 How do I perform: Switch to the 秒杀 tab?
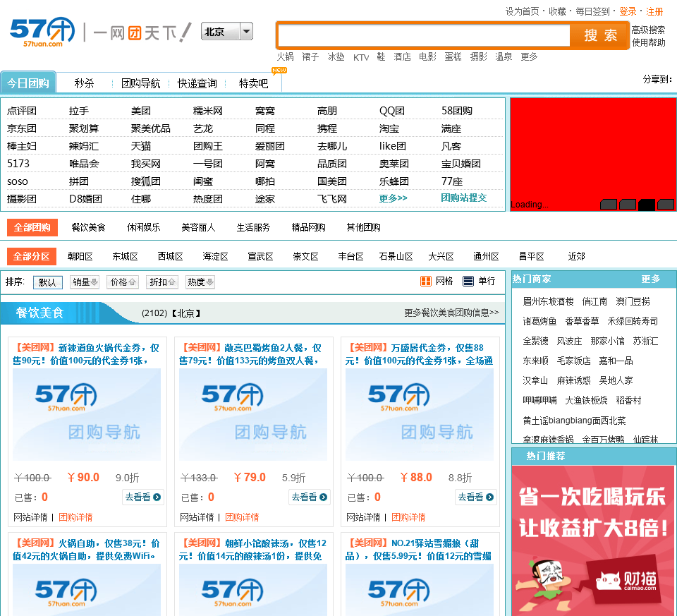(84, 83)
